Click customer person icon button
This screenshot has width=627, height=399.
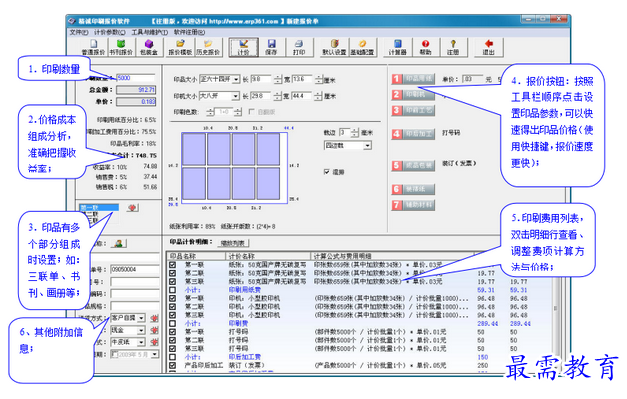pos(119,243)
